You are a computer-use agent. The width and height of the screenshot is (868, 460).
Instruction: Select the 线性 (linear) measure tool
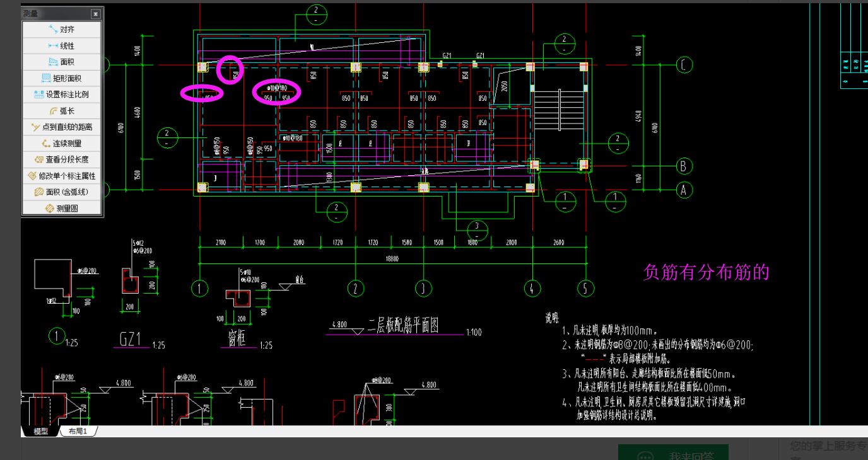pos(62,46)
